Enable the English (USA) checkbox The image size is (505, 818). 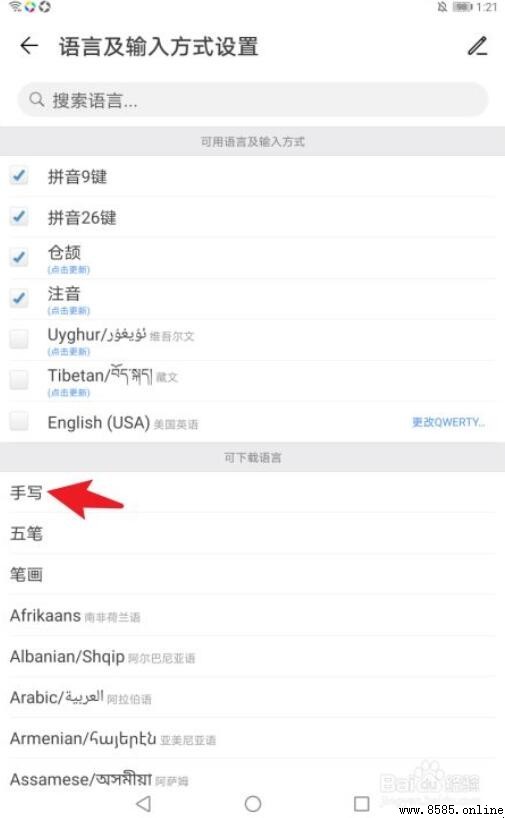click(19, 420)
